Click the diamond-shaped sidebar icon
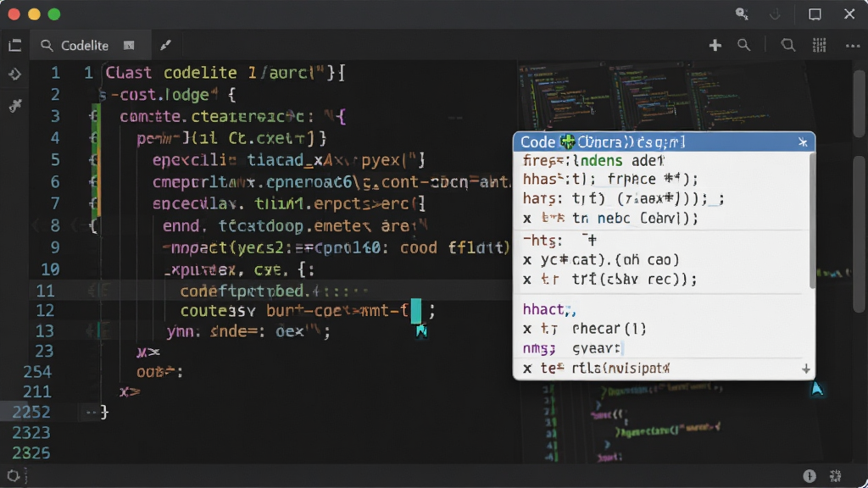Screen dimensions: 868x488 (15, 74)
